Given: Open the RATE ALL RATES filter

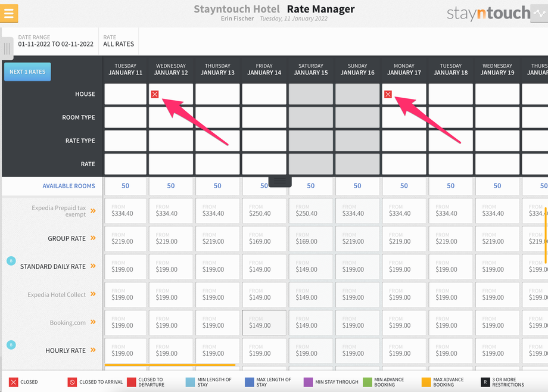Looking at the screenshot, I should click(119, 41).
